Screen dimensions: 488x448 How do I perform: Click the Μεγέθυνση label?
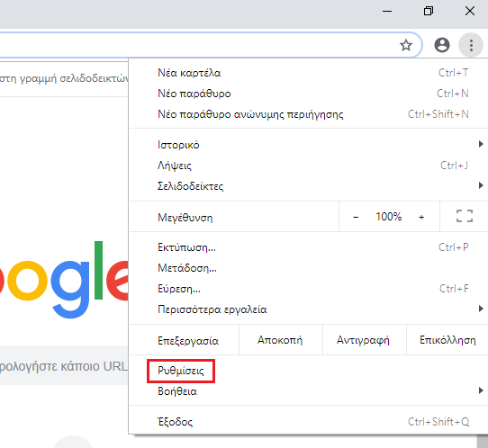coord(185,218)
